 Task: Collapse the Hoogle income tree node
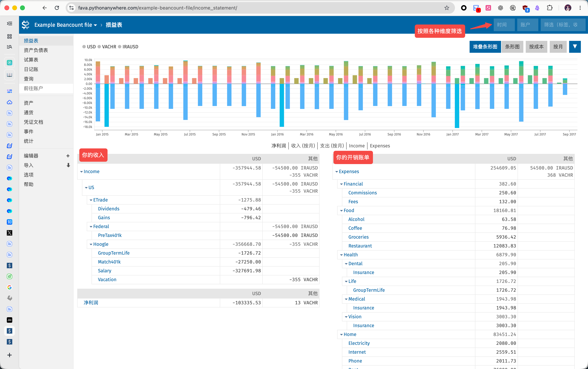point(91,244)
